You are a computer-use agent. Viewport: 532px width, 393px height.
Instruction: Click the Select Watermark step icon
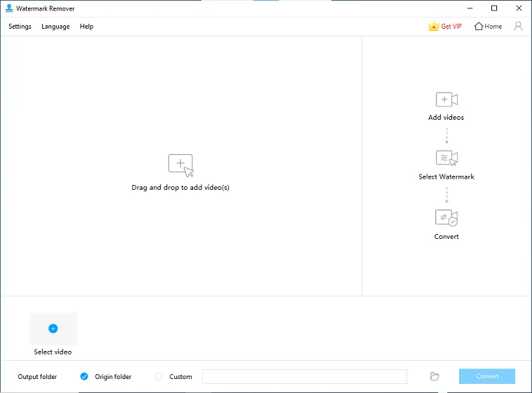[447, 158]
